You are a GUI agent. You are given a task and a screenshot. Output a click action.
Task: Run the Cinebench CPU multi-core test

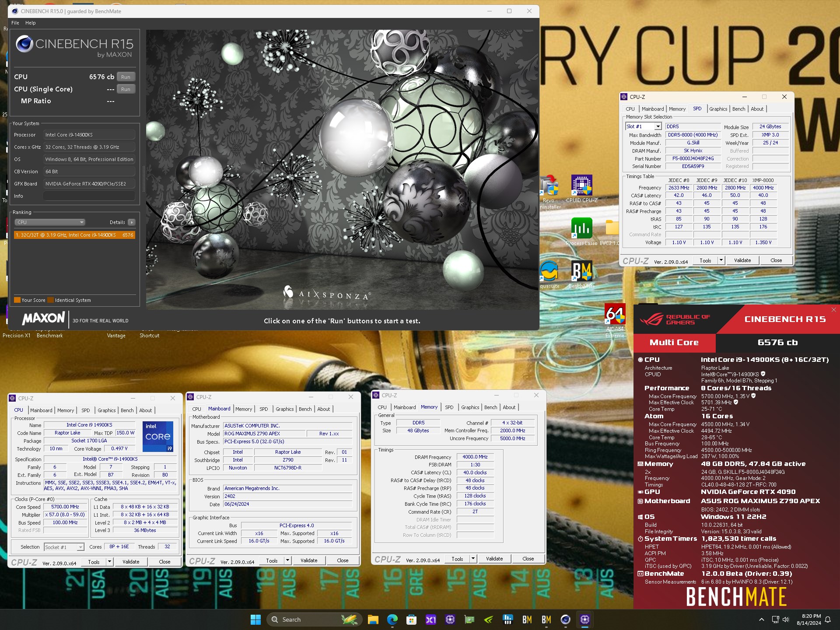coord(126,77)
